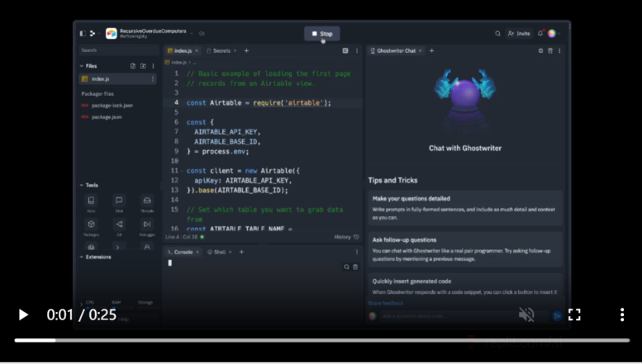Select index.js in the file tree
Image resolution: width=642 pixels, height=364 pixels.
[x=117, y=79]
